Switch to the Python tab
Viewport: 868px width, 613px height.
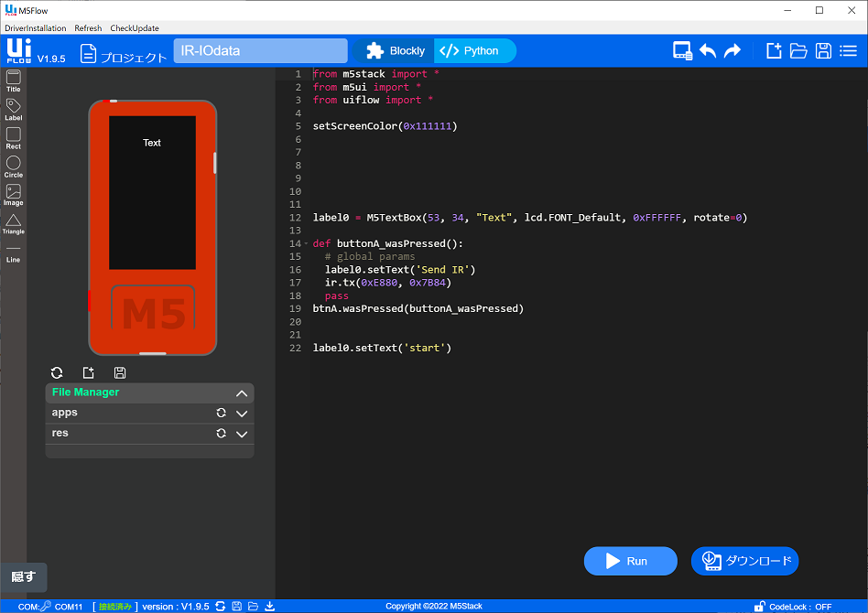click(x=475, y=51)
